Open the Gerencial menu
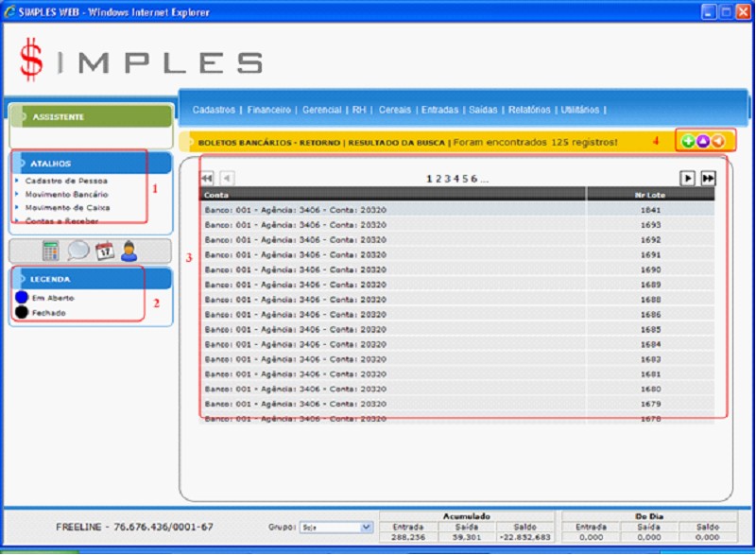 point(322,110)
